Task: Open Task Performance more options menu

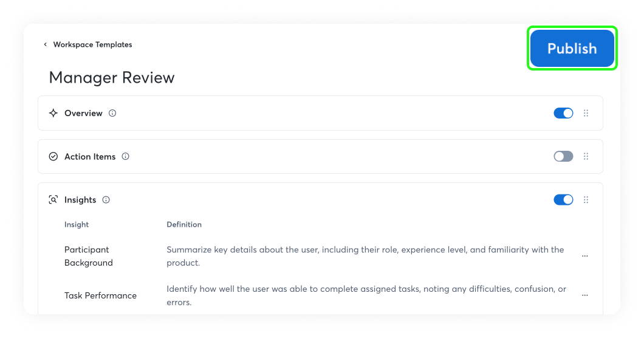Action: [585, 295]
